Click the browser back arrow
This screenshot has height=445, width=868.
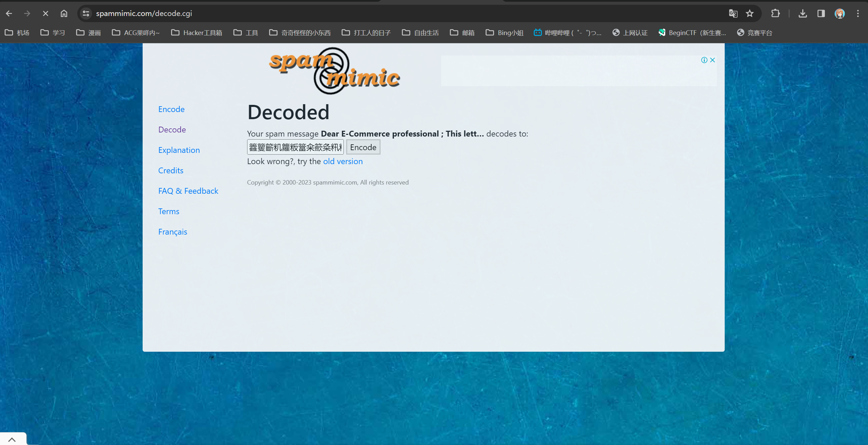click(x=9, y=13)
